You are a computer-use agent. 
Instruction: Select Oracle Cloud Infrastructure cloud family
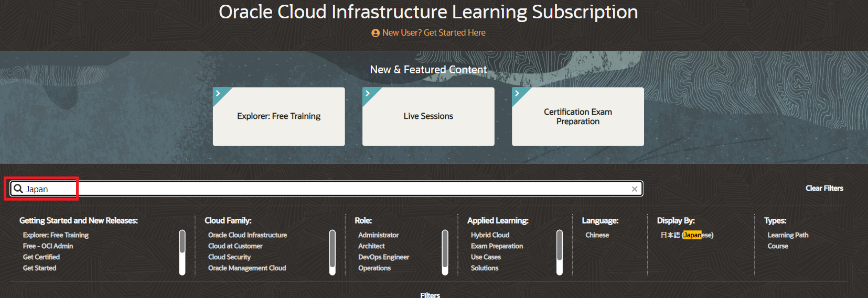tap(248, 235)
